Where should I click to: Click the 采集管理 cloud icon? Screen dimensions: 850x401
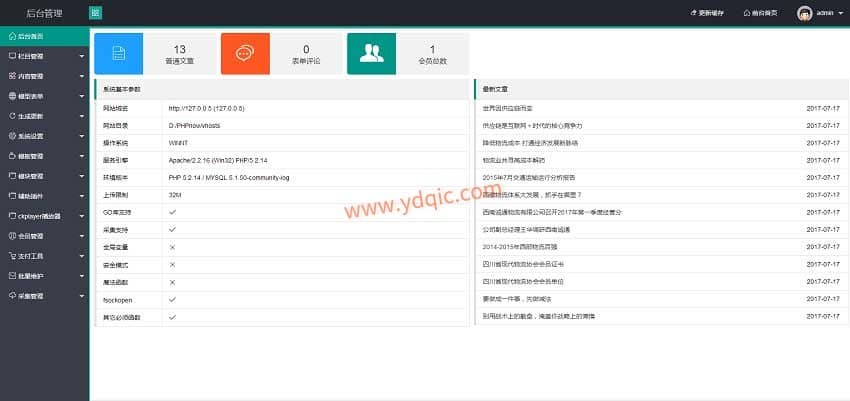pos(12,296)
